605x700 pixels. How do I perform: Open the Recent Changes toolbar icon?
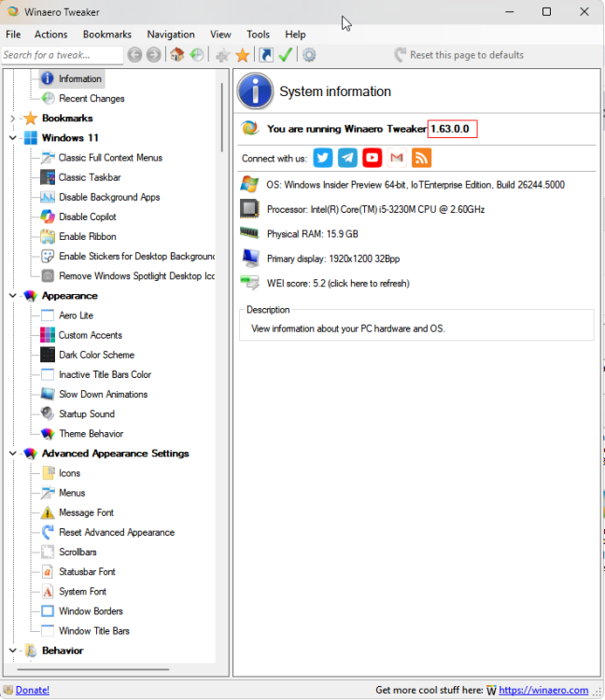tap(197, 55)
